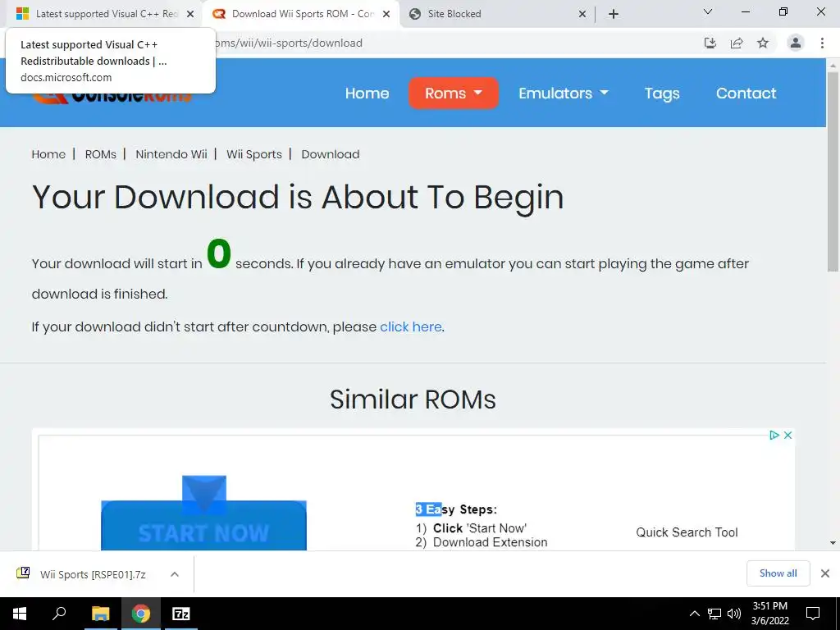Click the Similar ROMs heading

[x=413, y=399]
